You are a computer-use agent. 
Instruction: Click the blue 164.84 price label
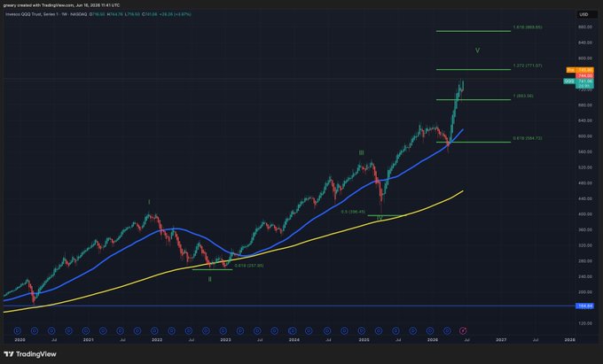[584, 306]
